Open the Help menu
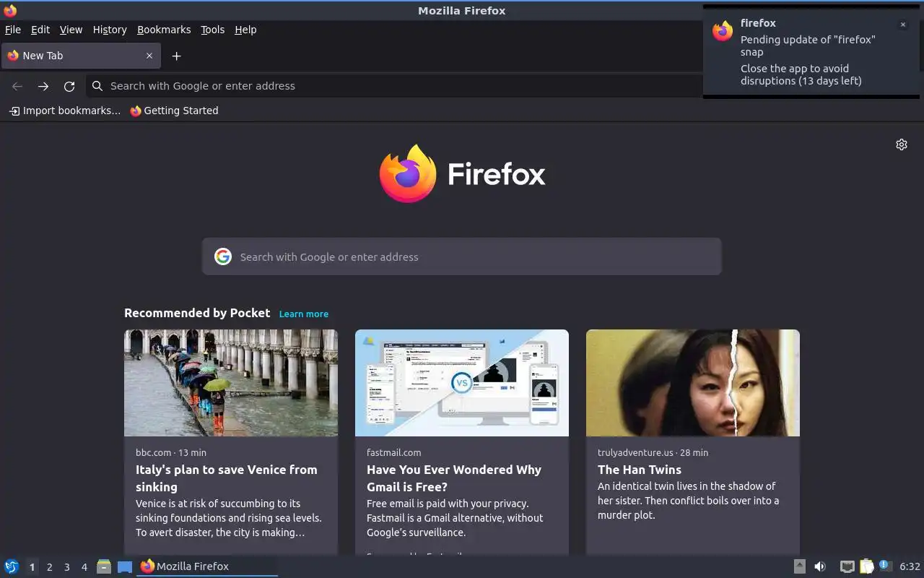 click(245, 30)
